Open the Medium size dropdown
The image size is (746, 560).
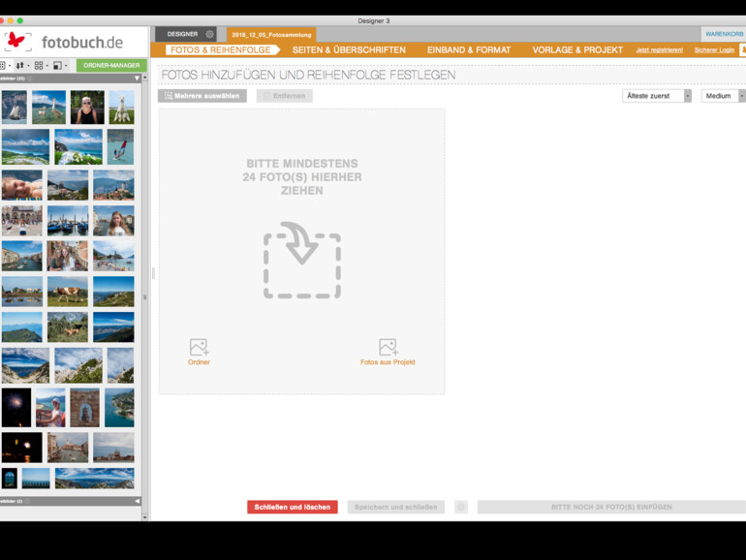coord(723,96)
